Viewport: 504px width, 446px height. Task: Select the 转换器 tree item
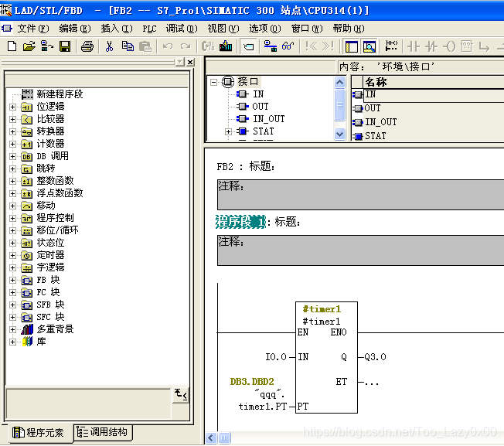(x=50, y=131)
